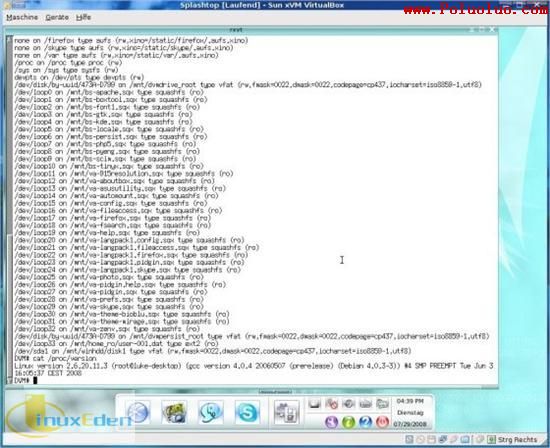The height and width of the screenshot is (448, 550).
Task: Click the '/mnt/va-langpack1.fileaccess.sqx' line
Action: coord(137,247)
